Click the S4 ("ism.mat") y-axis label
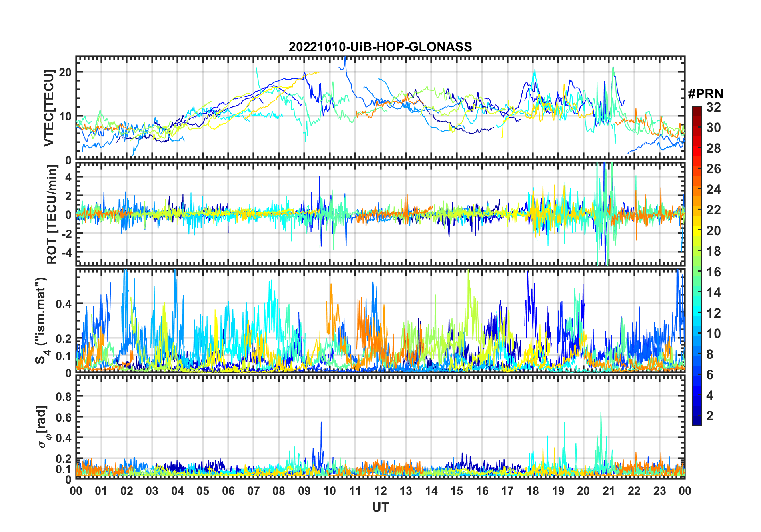761x532 pixels. 42,321
